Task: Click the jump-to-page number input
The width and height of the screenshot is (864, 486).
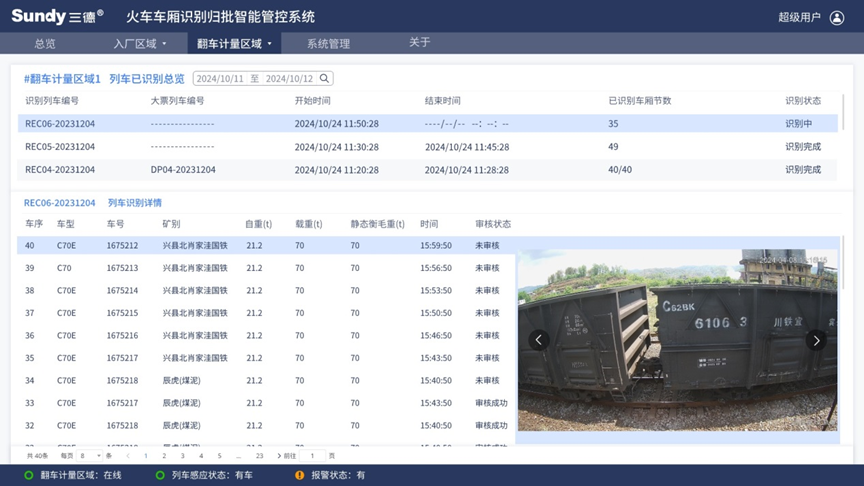Action: tap(312, 456)
